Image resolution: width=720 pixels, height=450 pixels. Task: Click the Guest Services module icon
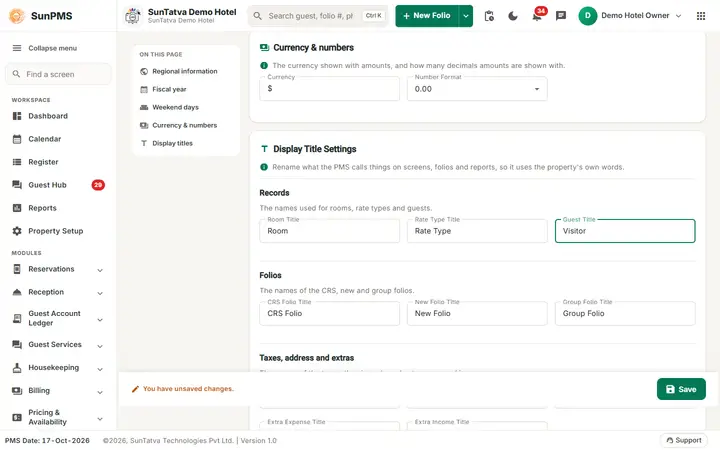click(17, 344)
